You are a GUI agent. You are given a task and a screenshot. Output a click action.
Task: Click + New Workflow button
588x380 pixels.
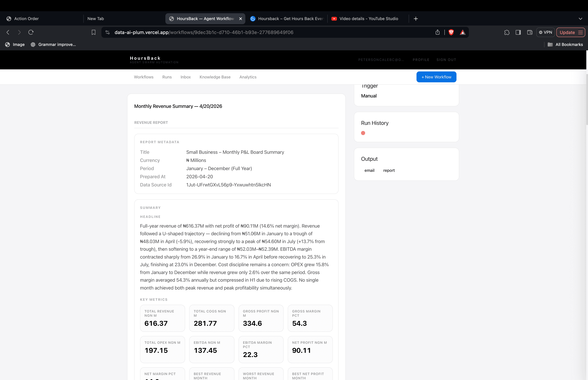coord(436,77)
